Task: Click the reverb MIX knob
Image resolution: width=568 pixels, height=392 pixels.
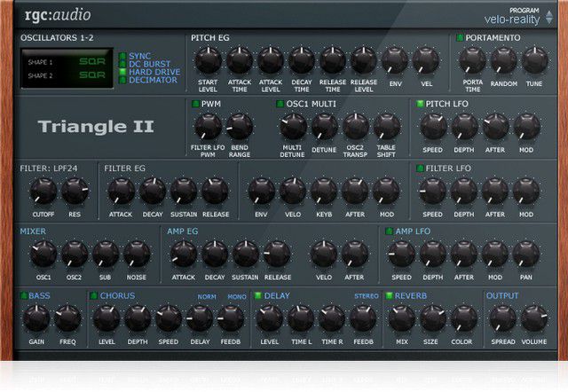Action: (402, 318)
